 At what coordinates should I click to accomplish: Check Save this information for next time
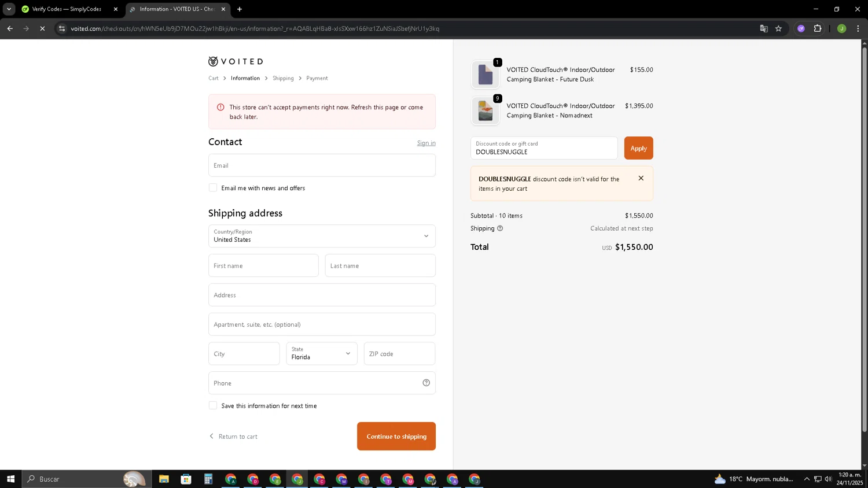click(213, 406)
